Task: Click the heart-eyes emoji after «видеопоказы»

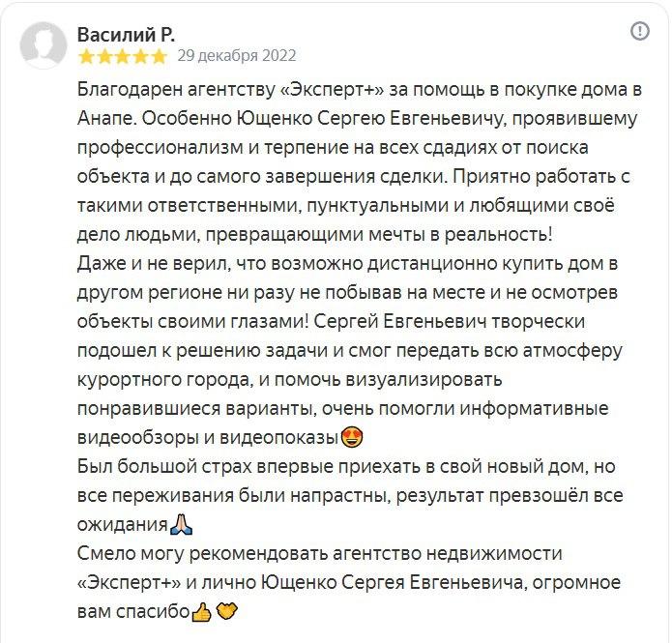Action: point(353,438)
